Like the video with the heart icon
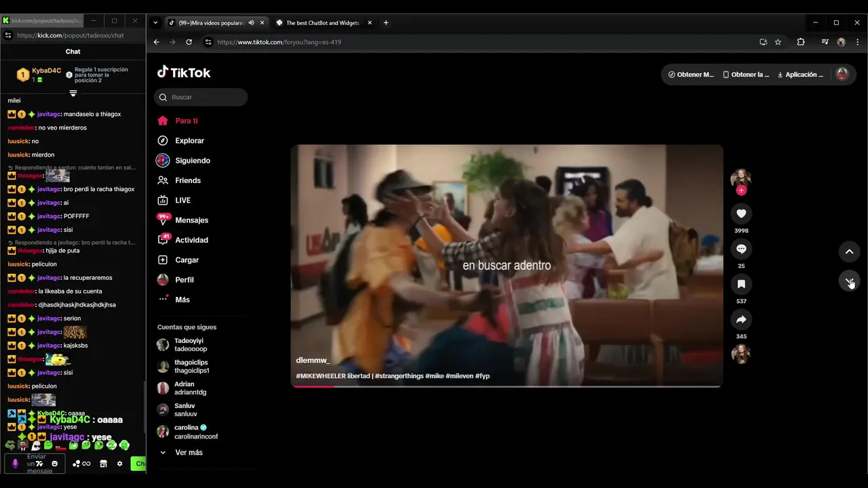 pos(741,213)
